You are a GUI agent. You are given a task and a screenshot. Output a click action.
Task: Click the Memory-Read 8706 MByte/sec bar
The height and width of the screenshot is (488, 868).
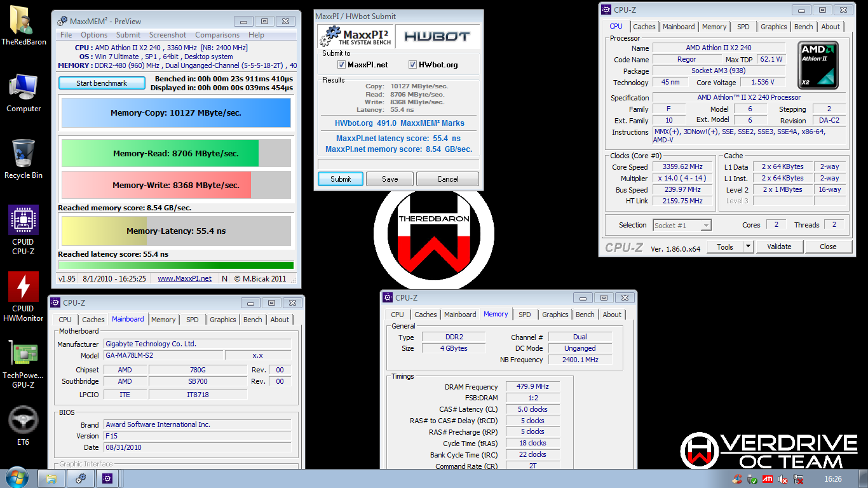point(176,153)
